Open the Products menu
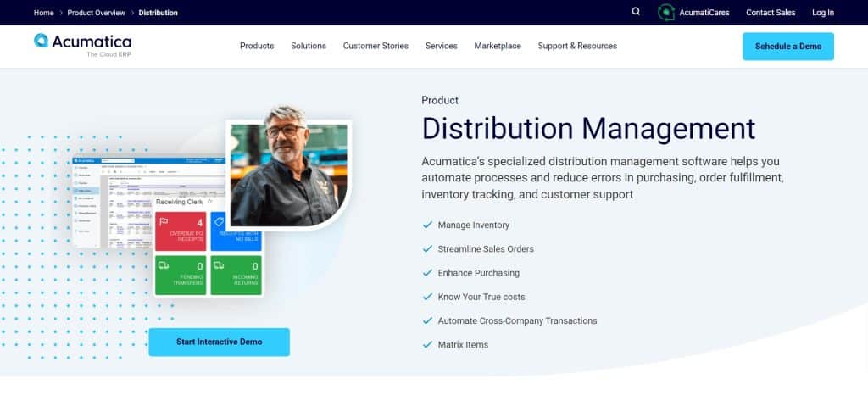 [257, 46]
